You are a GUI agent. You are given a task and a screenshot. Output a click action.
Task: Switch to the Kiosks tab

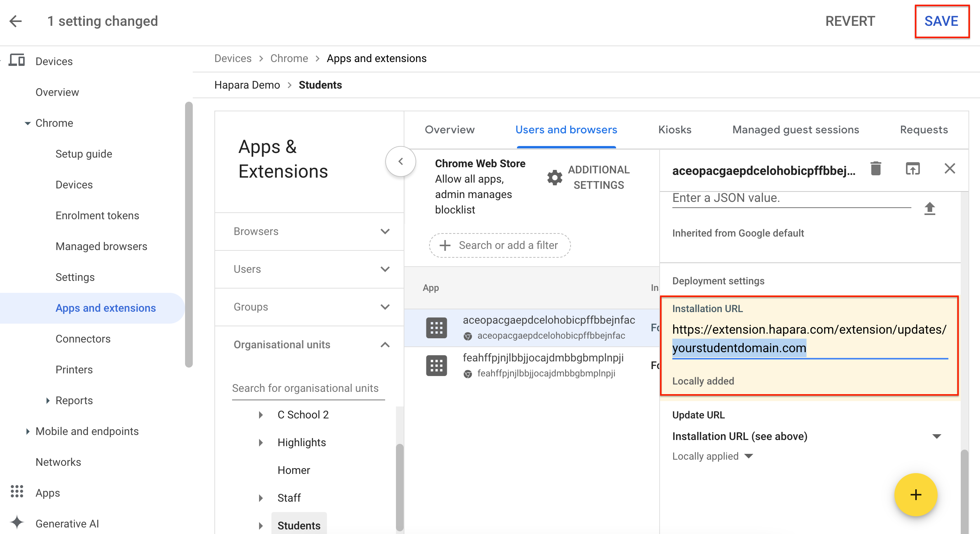pyautogui.click(x=674, y=130)
